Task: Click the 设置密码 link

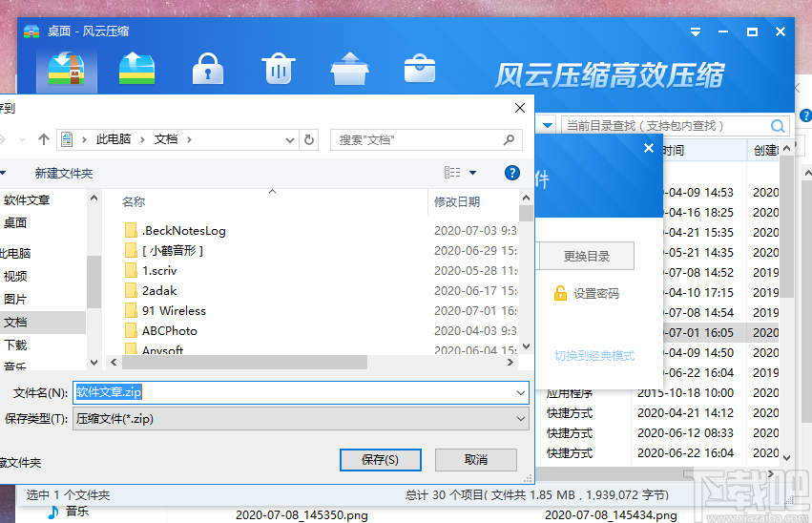Action: pos(596,294)
